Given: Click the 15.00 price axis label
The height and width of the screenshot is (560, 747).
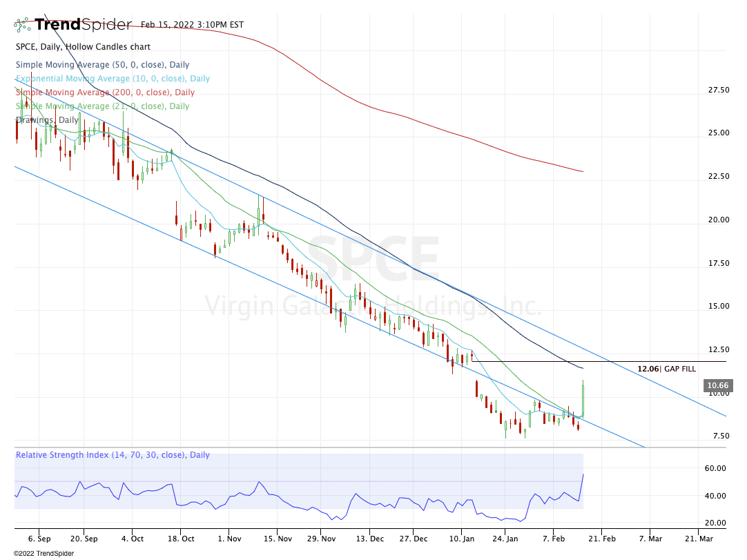Looking at the screenshot, I should pyautogui.click(x=719, y=306).
